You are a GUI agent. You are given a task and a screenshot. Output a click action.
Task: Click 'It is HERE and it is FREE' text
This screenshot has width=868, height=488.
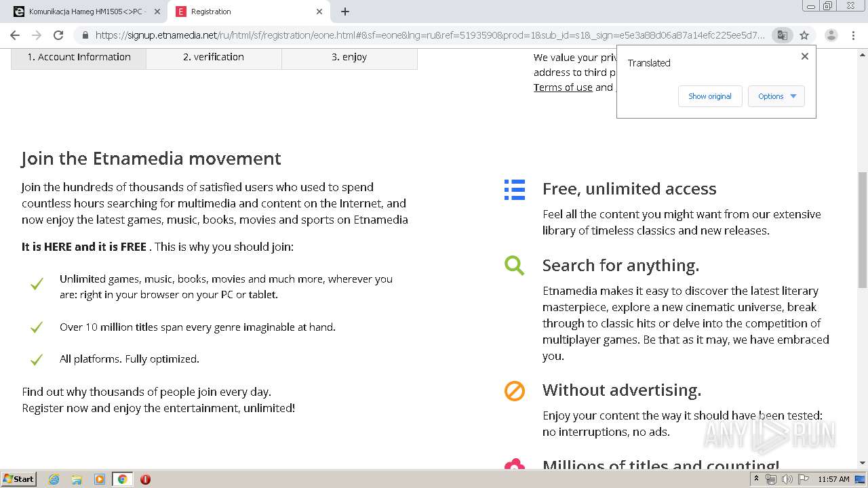click(84, 247)
